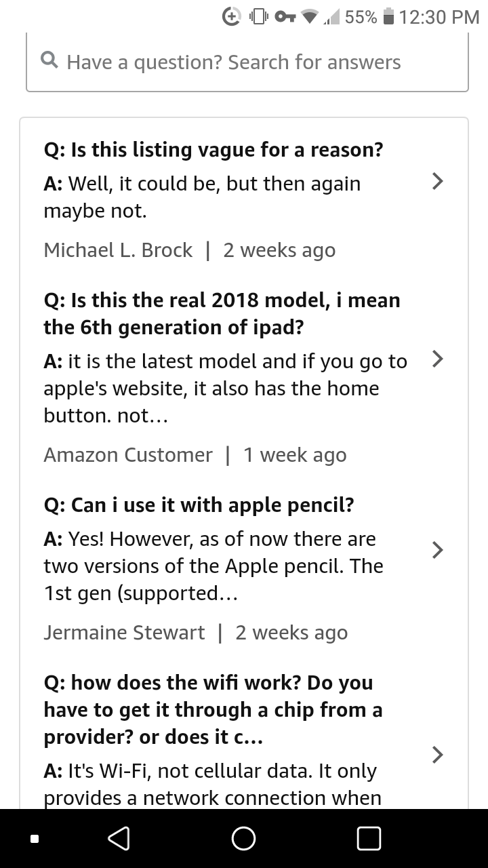488x868 pixels.
Task: Expand the wifi question answer chevron
Action: 438,753
